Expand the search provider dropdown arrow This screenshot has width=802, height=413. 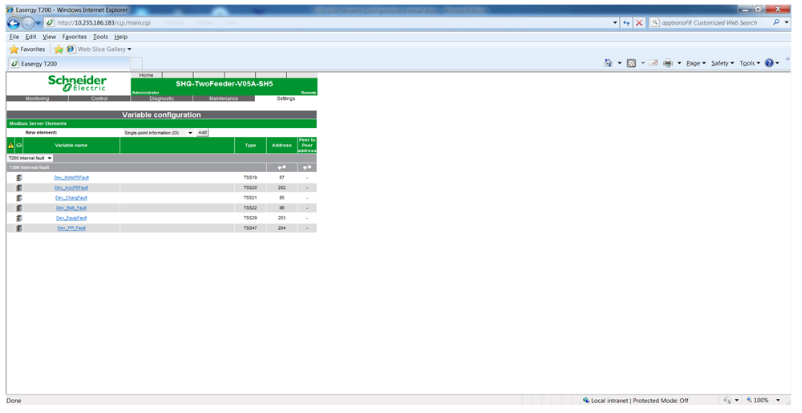coord(787,23)
